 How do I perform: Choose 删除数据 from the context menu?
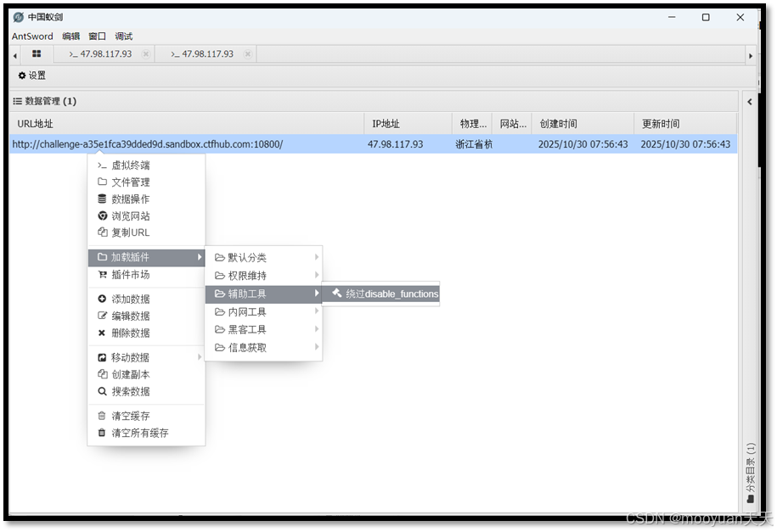pyautogui.click(x=146, y=333)
